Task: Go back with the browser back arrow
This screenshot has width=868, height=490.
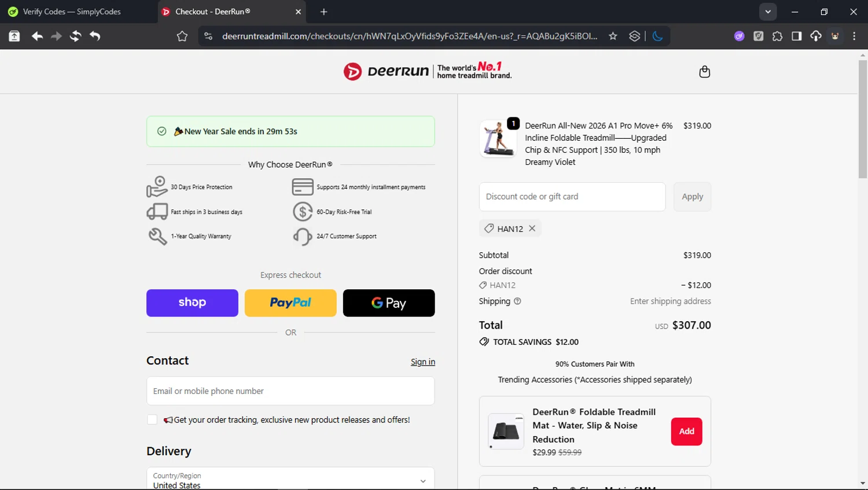Action: (37, 36)
